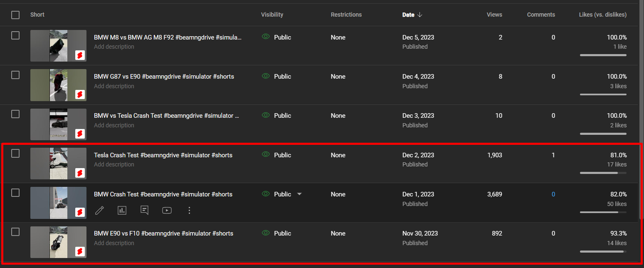The image size is (644, 268).
Task: Open the thumbnail for BMW vs Tesla Crash Test
Action: (x=59, y=124)
